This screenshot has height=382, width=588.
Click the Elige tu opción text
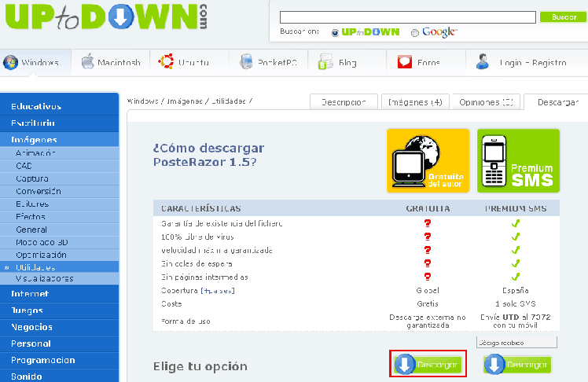click(x=200, y=366)
